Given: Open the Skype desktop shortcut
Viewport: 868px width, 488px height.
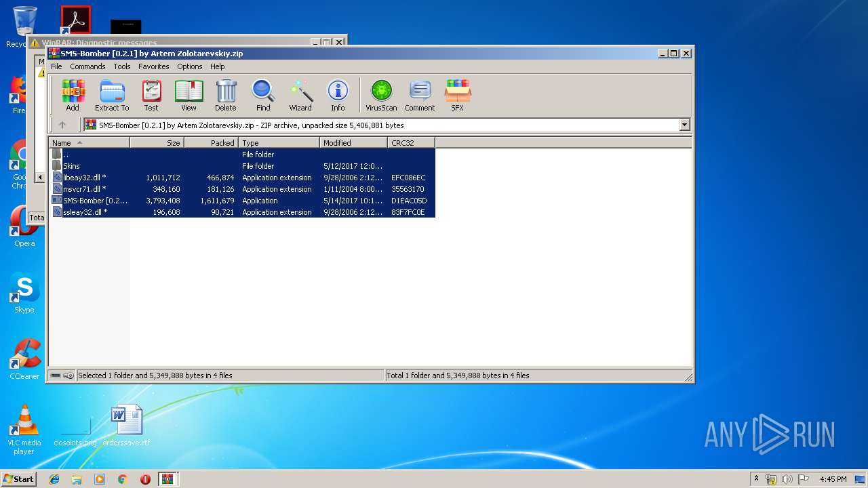Looking at the screenshot, I should click(24, 293).
